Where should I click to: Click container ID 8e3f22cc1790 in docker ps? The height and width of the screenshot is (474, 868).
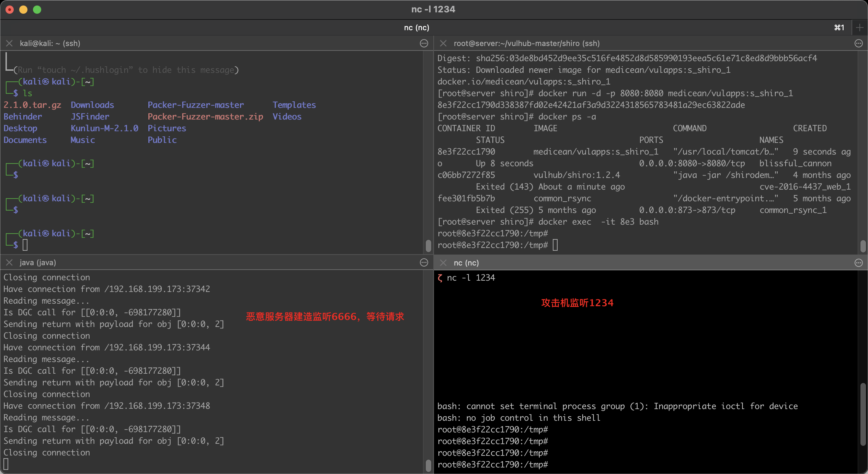(x=466, y=151)
